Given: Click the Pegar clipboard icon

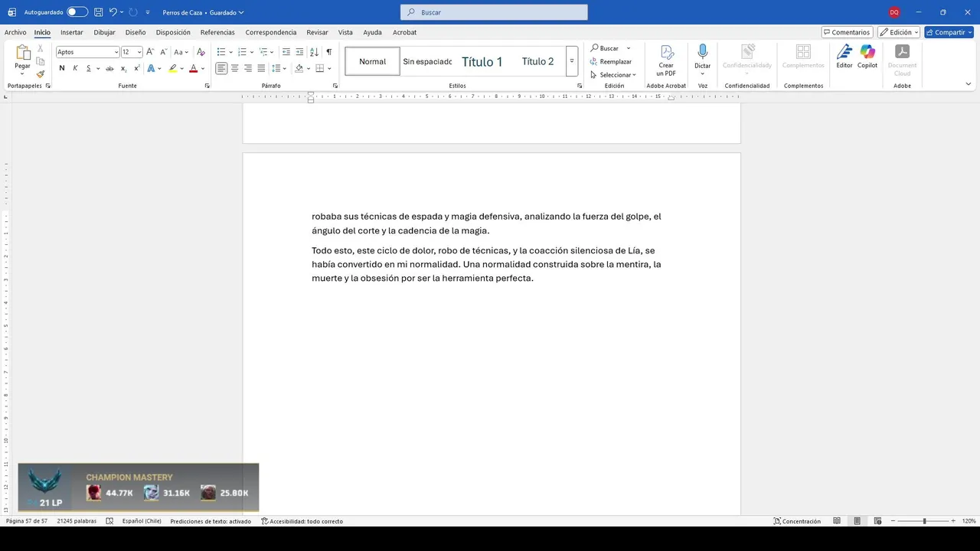Looking at the screenshot, I should pos(23,52).
